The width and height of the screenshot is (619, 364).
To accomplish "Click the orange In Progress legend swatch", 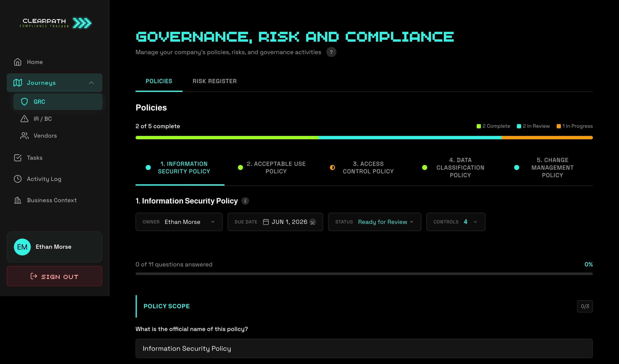I will click(x=559, y=126).
